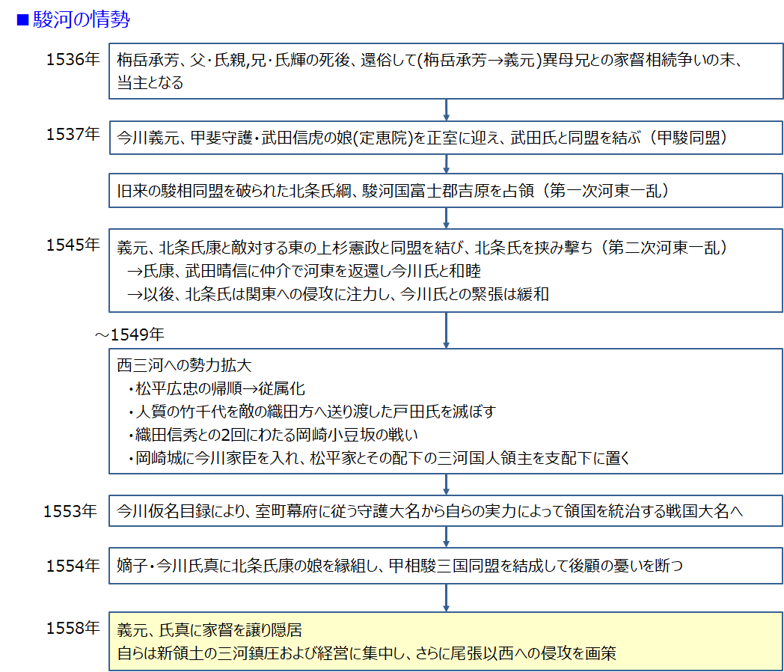Select the title text 駿河の情勢
Viewport: 784px width, 672px height.
tap(82, 20)
